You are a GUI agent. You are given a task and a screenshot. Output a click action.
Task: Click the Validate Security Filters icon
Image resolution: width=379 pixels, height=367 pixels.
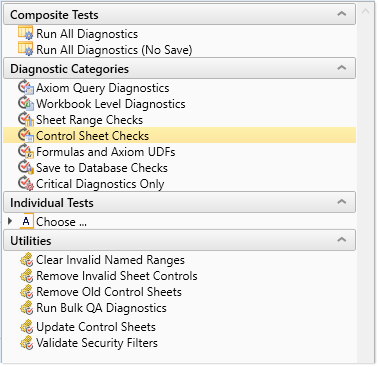pyautogui.click(x=27, y=342)
